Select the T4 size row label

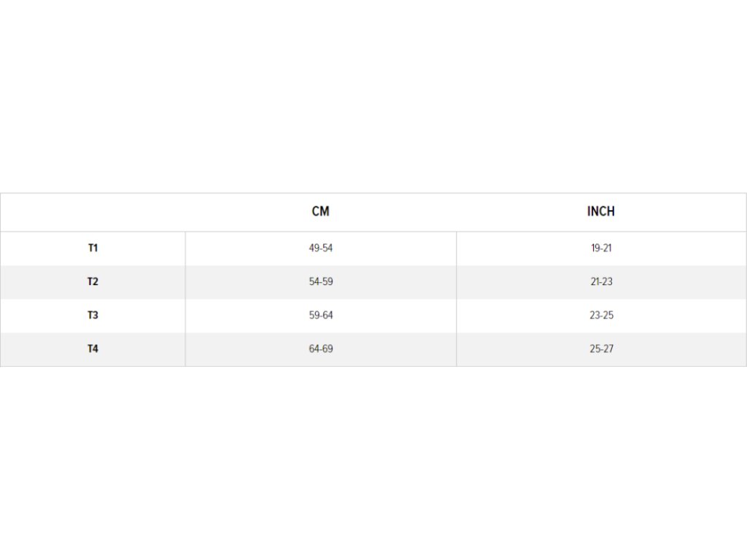pyautogui.click(x=93, y=349)
